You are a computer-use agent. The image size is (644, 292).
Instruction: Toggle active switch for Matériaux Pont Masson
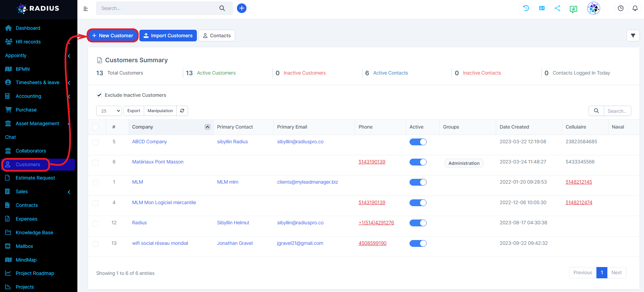point(418,162)
